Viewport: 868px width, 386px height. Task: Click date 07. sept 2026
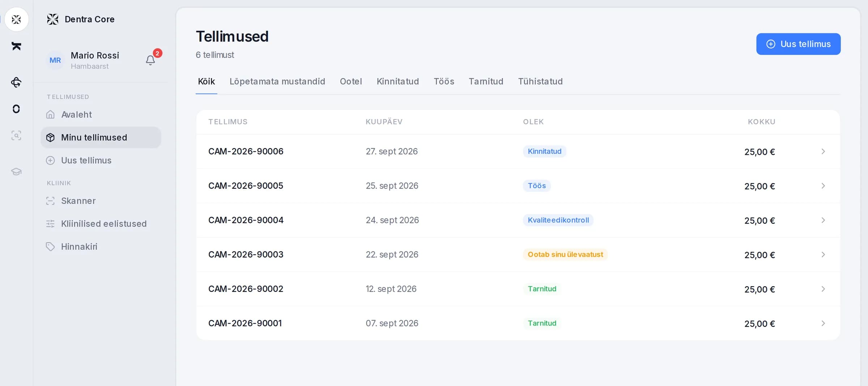[x=392, y=323]
